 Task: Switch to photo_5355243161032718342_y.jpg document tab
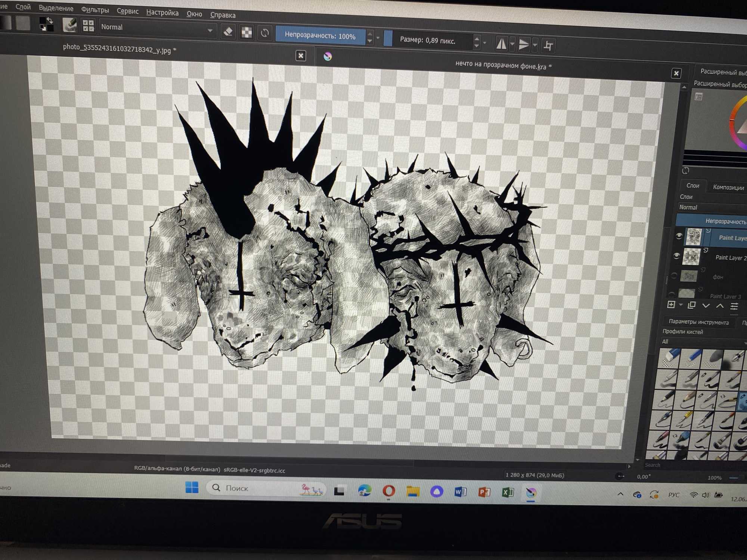[x=120, y=49]
